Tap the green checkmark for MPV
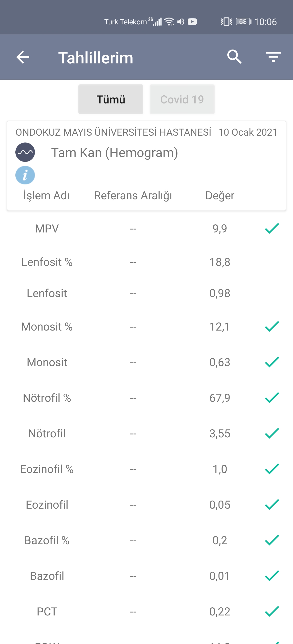Image resolution: width=293 pixels, height=644 pixels. tap(272, 228)
